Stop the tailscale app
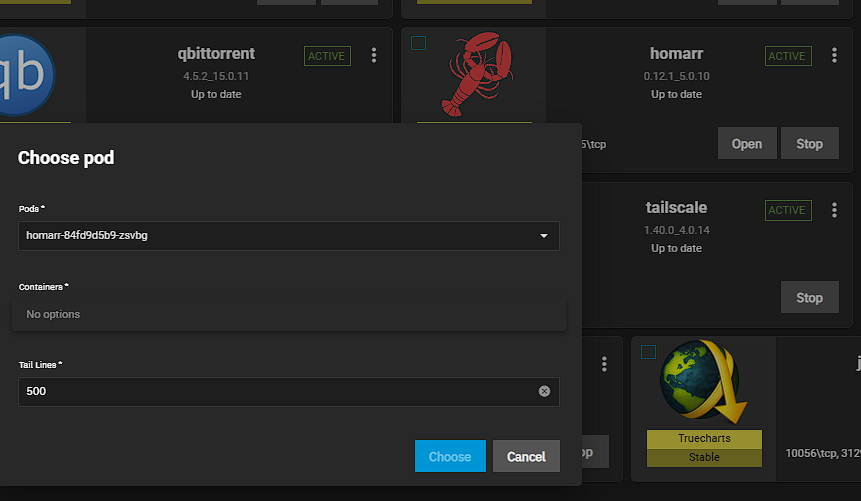This screenshot has height=501, width=861. coord(809,297)
